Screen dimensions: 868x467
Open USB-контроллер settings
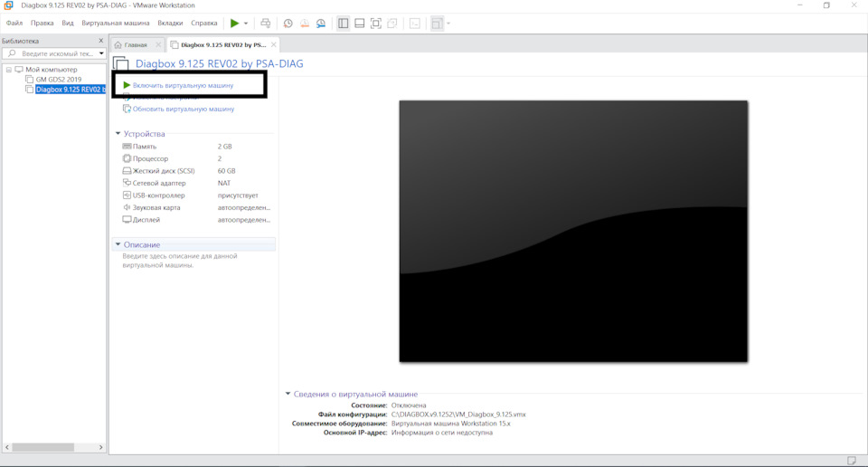pyautogui.click(x=158, y=195)
